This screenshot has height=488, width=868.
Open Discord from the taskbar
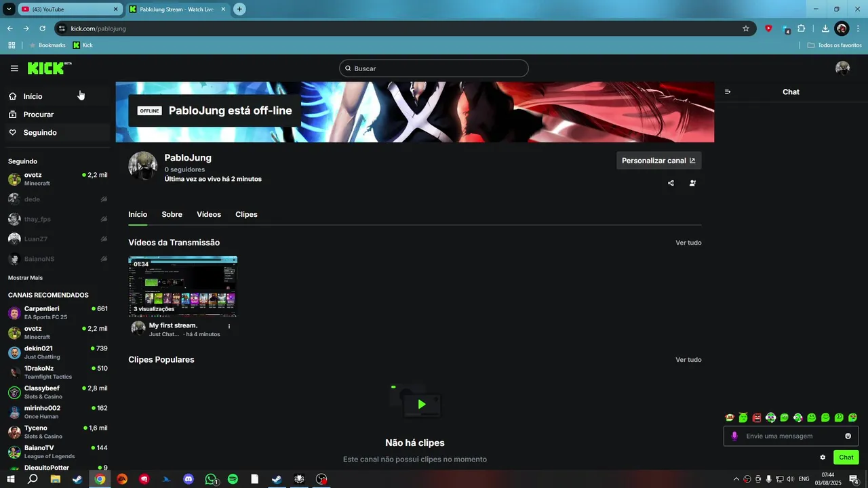(189, 479)
